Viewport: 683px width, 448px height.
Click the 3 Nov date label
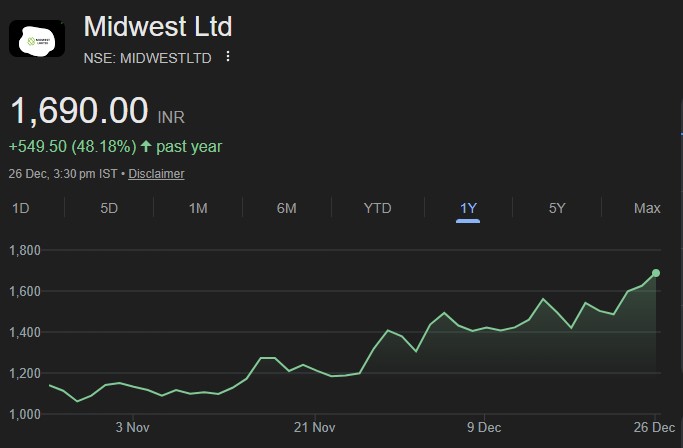tap(132, 427)
